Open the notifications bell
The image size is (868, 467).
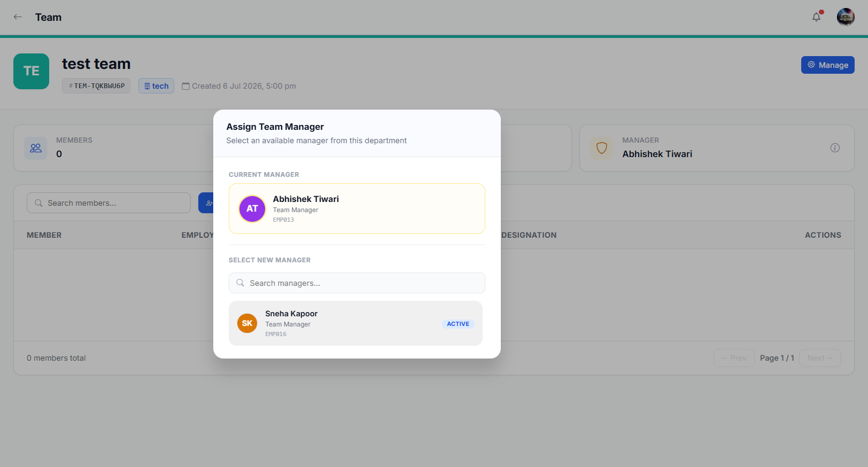point(816,17)
